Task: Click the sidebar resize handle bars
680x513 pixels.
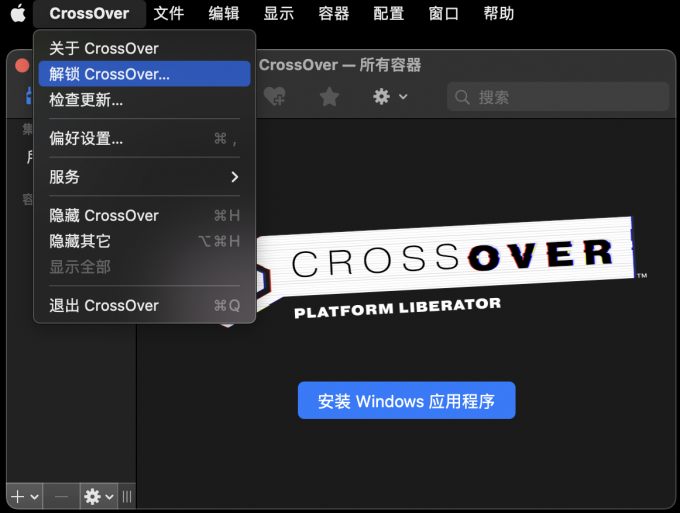Action: 127,497
